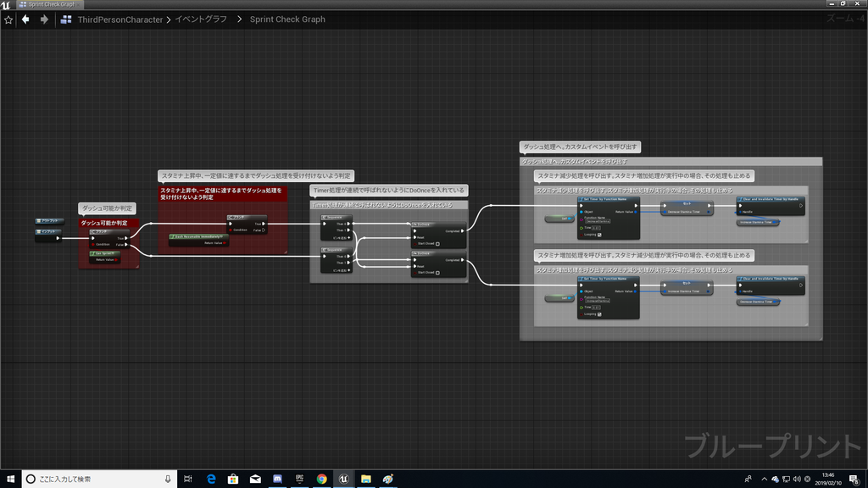Click the スタミナ減少処理 comment header
This screenshot has width=868, height=488.
[x=671, y=191]
